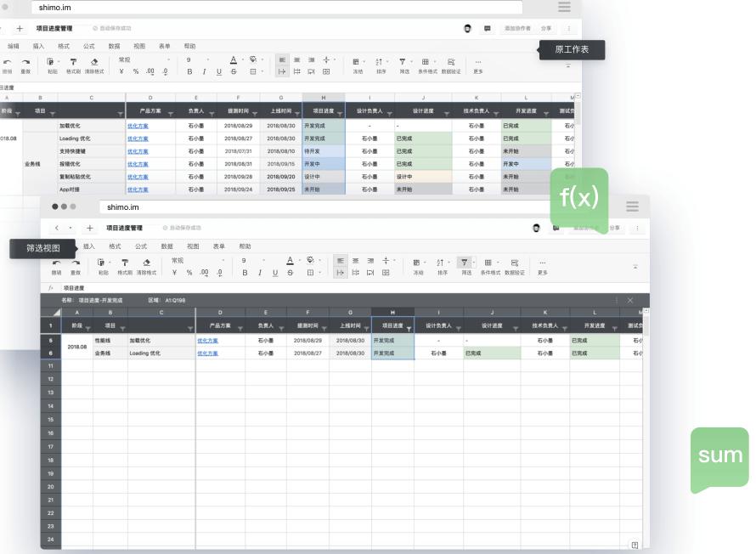
Task: Click the shimo.im address bar in the front window
Action: pyautogui.click(x=327, y=206)
